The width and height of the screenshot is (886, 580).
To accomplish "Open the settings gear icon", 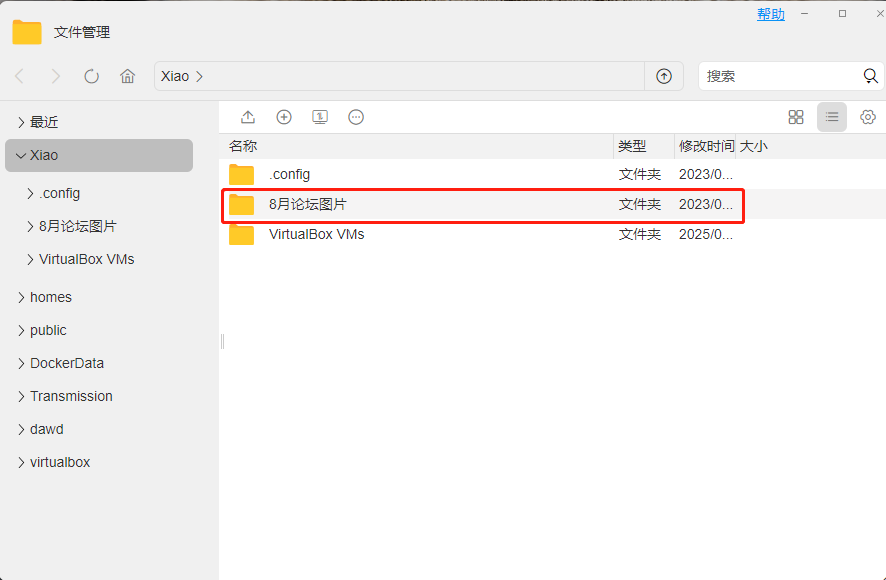I will click(x=868, y=117).
